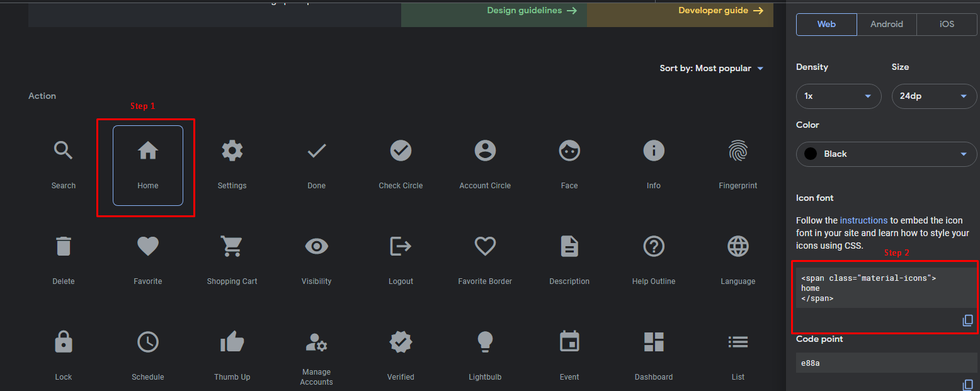Open the Sort by Most popular dropdown
The height and width of the screenshot is (391, 980).
712,68
